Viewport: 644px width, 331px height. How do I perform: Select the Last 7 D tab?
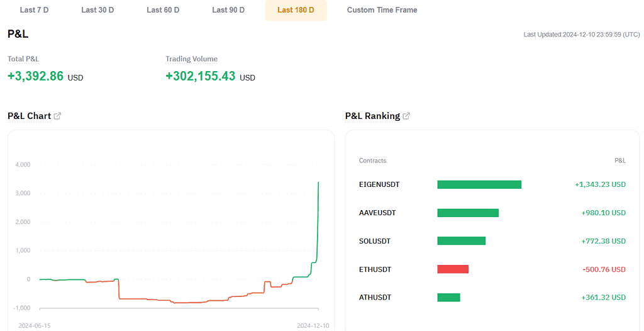(34, 10)
